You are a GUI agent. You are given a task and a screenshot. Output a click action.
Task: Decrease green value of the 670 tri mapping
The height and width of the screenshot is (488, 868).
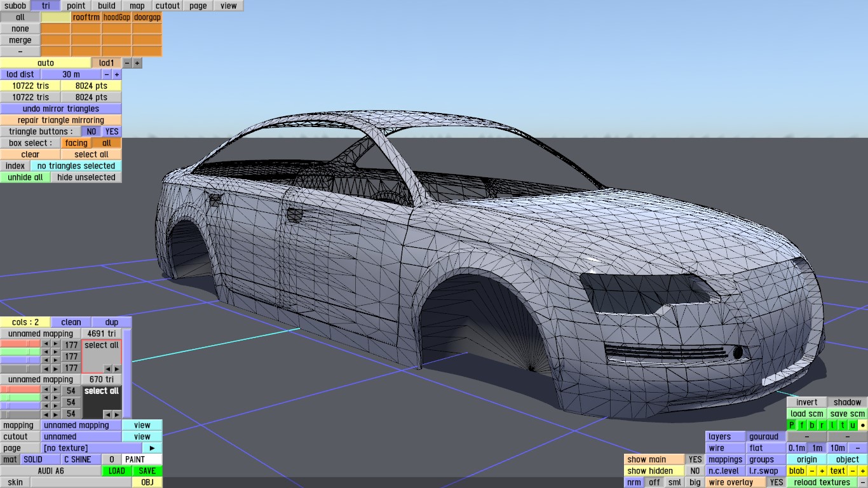point(46,398)
